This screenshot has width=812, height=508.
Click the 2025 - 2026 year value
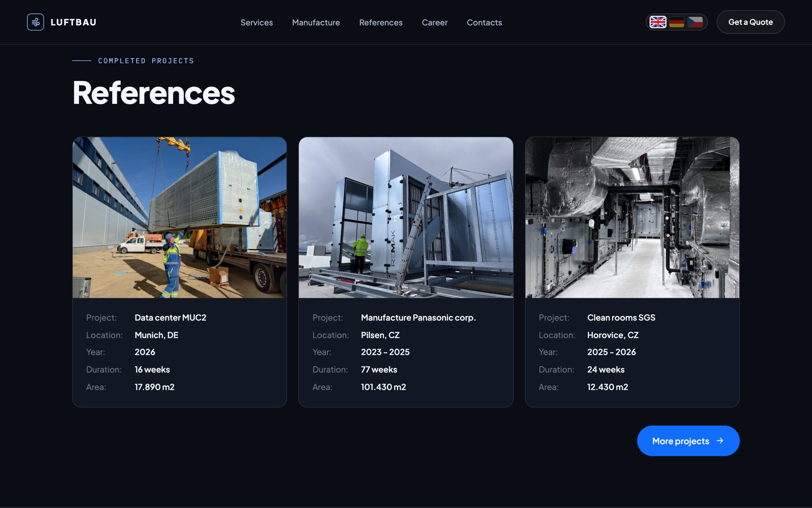611,352
